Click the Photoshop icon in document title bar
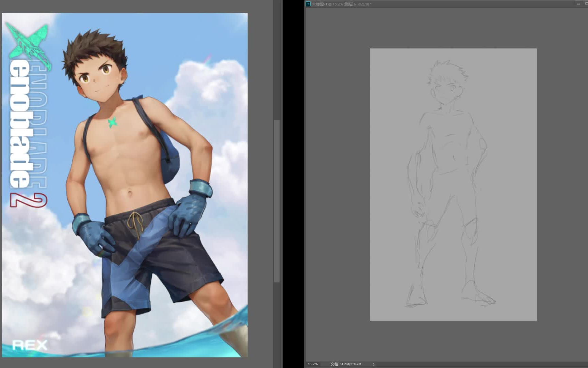 click(308, 4)
